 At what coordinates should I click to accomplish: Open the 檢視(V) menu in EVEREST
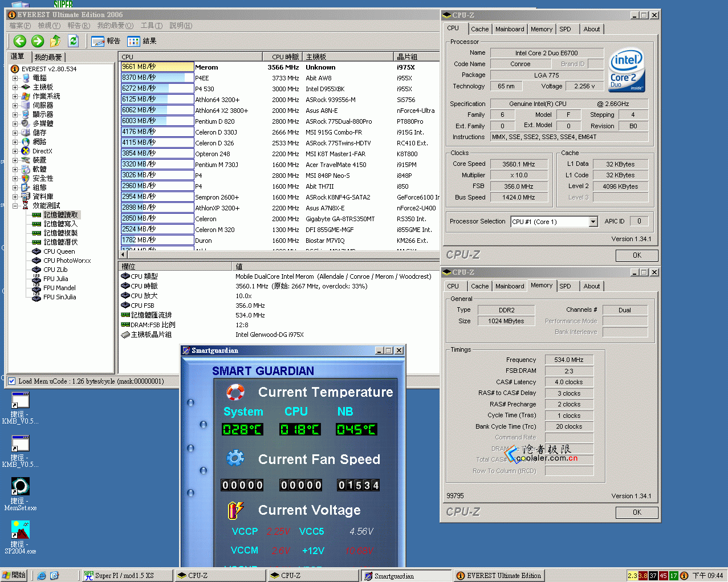[x=49, y=26]
